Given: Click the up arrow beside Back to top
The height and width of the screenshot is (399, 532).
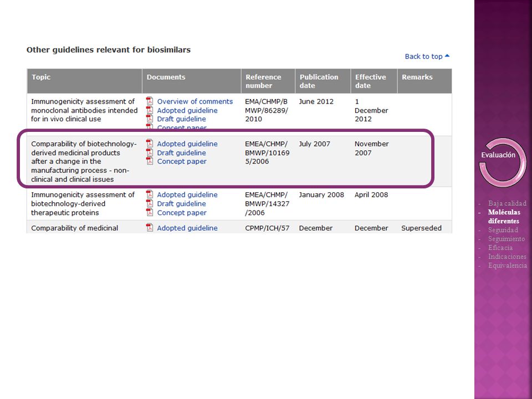Looking at the screenshot, I should tap(447, 56).
